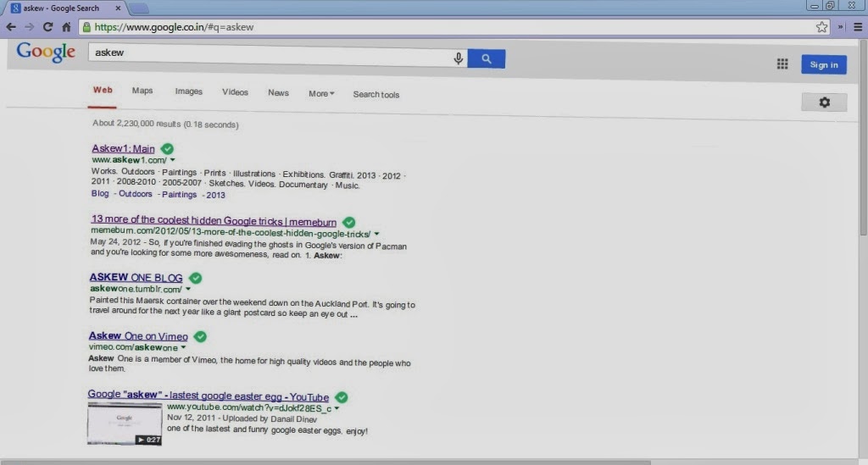Click the browser forward arrow
Image resolution: width=868 pixels, height=465 pixels.
30,26
